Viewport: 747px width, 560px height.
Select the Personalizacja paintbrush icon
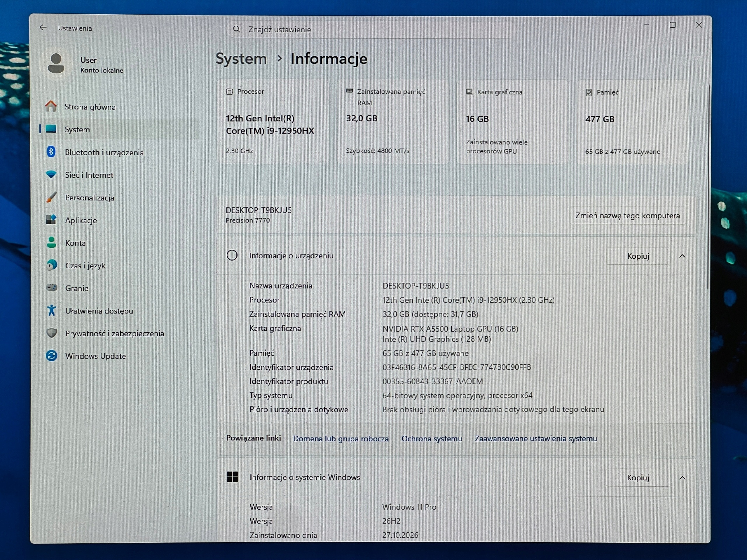point(51,197)
